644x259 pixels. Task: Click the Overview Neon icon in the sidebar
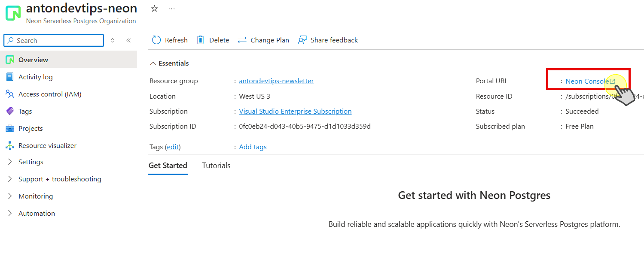tap(10, 60)
